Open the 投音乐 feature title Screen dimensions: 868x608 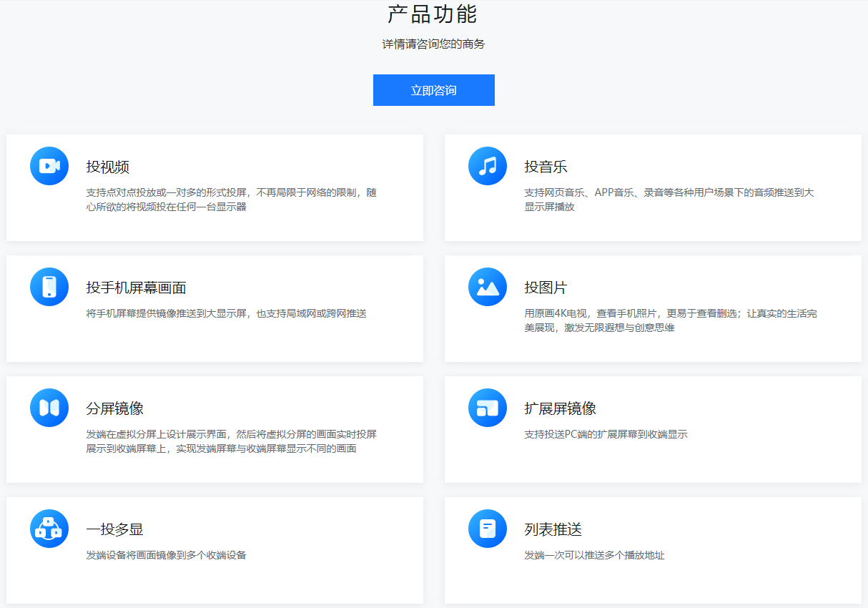click(x=546, y=167)
